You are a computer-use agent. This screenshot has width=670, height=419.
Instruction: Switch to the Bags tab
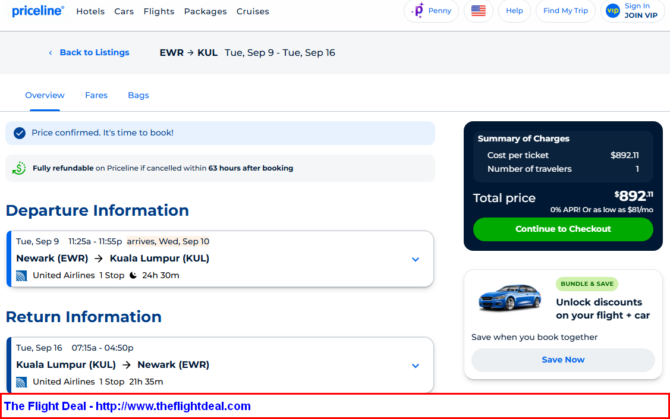[138, 95]
